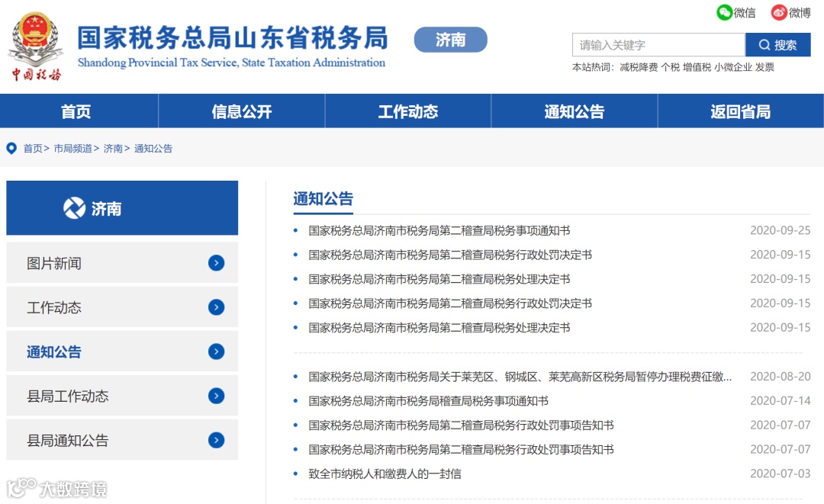Open the 通知公告 navigation tab
824x504 pixels.
tap(575, 111)
